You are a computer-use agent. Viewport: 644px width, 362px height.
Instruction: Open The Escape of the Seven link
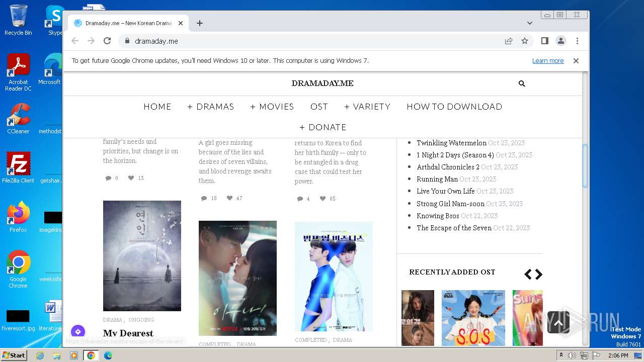[x=454, y=228]
